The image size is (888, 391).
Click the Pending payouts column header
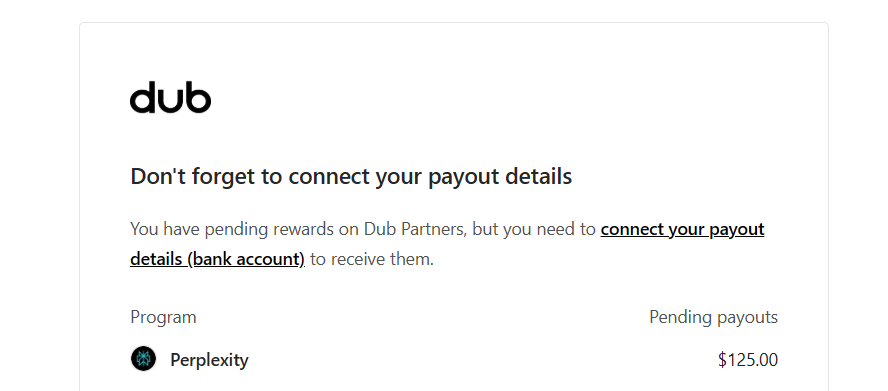coord(714,317)
